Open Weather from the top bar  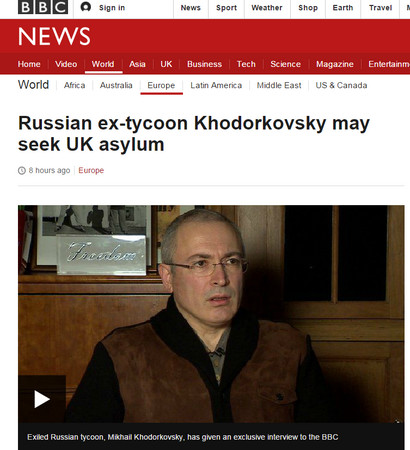pyautogui.click(x=267, y=8)
